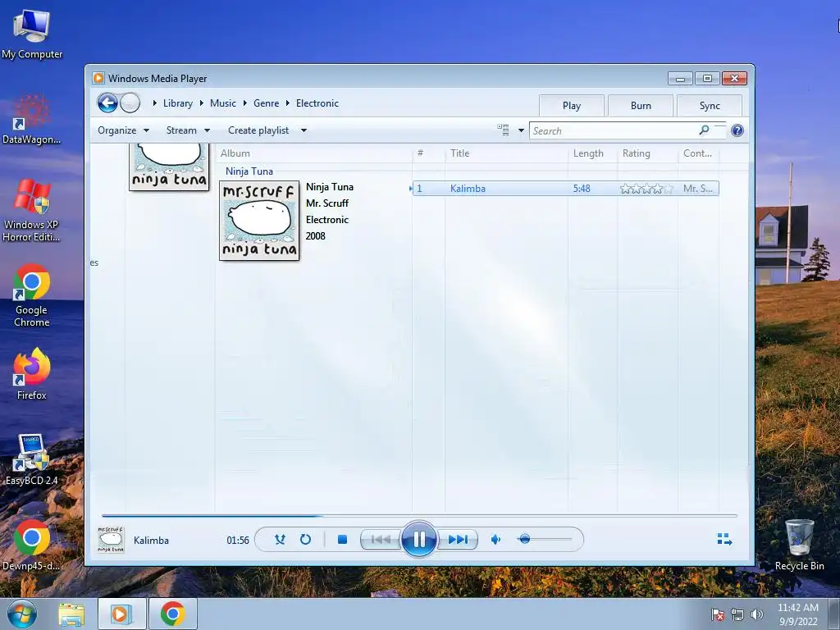Open the Play tab

(x=572, y=106)
